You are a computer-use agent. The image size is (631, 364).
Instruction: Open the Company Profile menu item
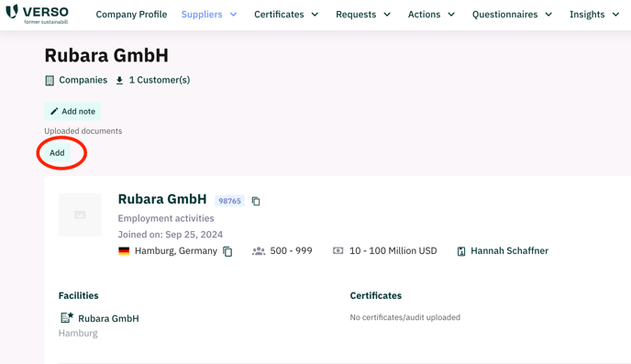point(131,15)
